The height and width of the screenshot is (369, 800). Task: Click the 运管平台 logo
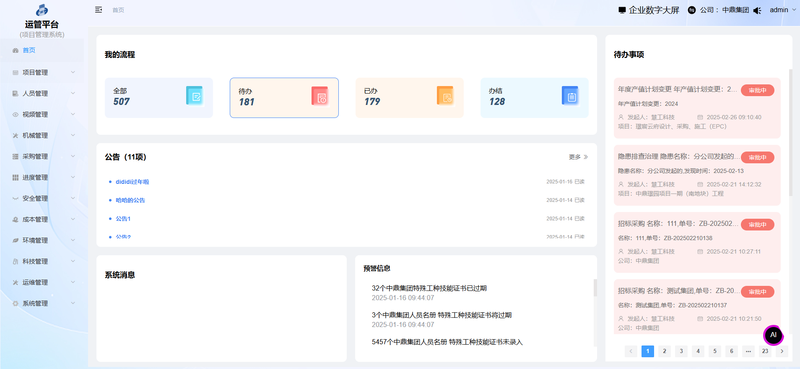coord(42,10)
